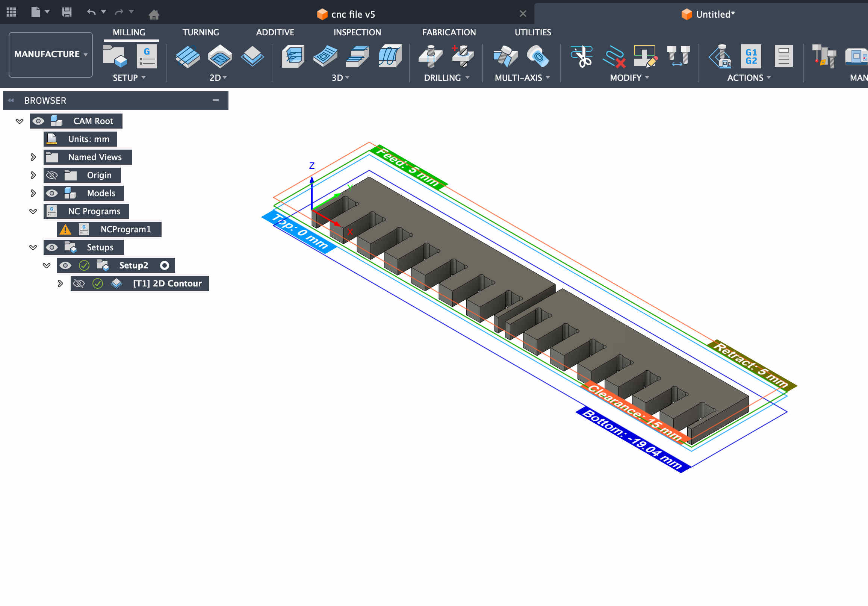Switch to the TURNING tab
This screenshot has height=606, width=868.
pyautogui.click(x=201, y=32)
